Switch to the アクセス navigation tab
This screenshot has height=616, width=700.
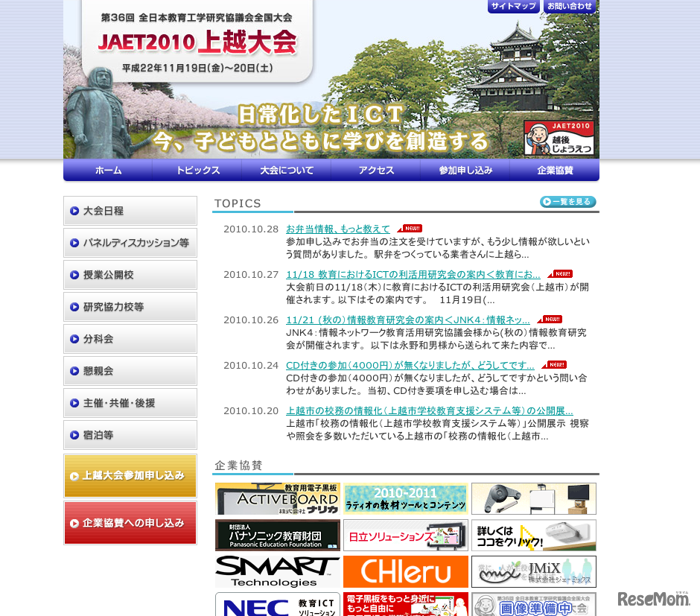tap(376, 171)
